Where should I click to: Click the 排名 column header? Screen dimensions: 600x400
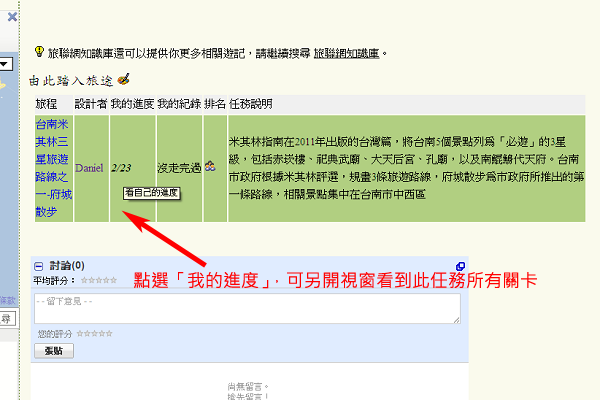pos(215,104)
